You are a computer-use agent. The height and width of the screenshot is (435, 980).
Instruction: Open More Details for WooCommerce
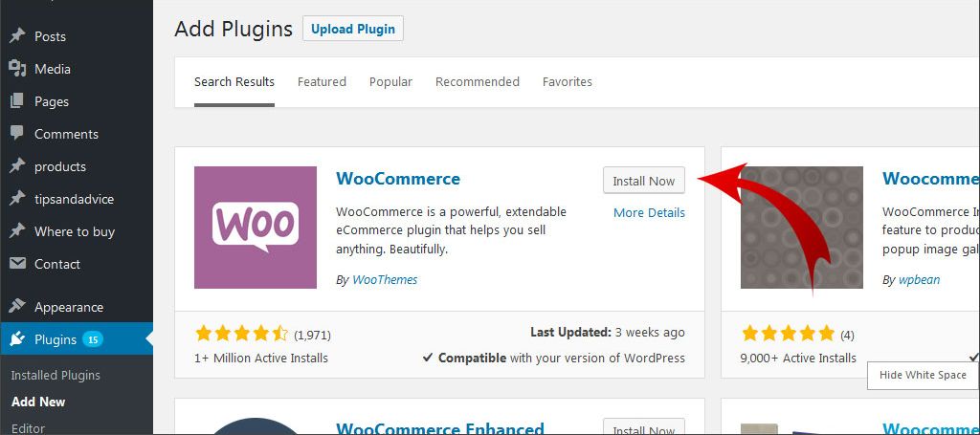point(650,213)
